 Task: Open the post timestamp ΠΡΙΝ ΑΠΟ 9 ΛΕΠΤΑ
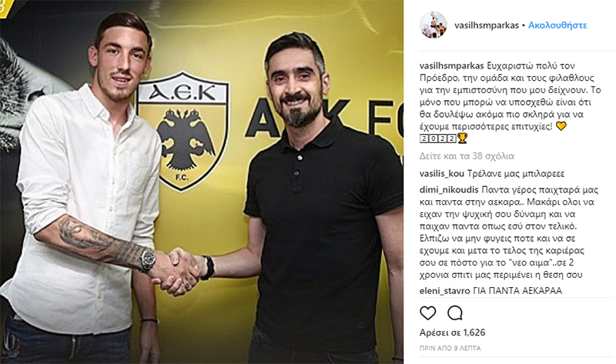pyautogui.click(x=450, y=349)
